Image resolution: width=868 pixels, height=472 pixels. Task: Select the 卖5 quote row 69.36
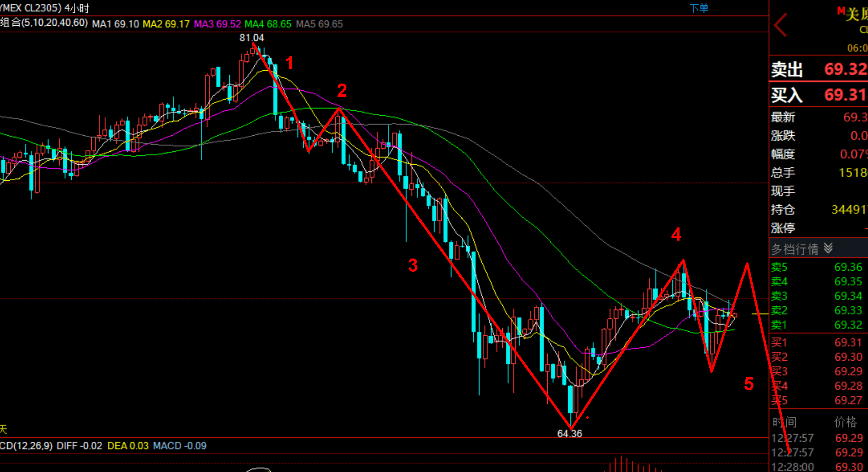pos(819,267)
